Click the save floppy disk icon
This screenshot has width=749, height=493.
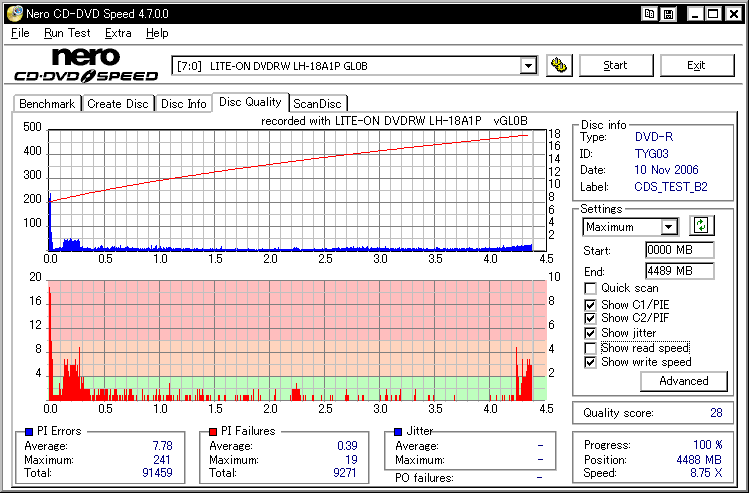click(x=670, y=14)
